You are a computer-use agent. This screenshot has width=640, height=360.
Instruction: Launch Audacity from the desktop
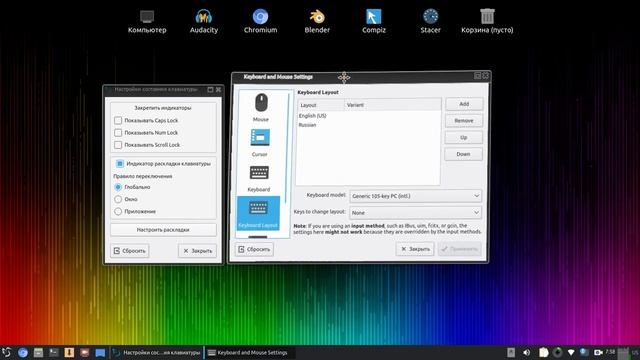(204, 22)
